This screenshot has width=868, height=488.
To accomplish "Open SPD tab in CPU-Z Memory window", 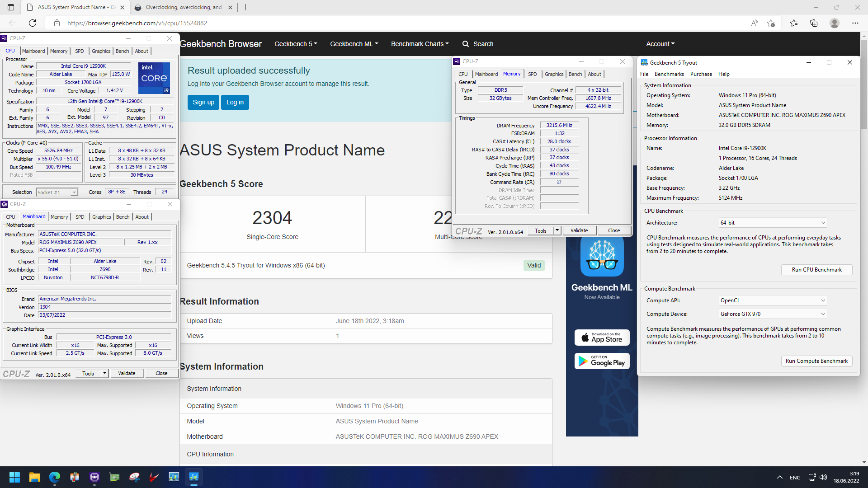I will click(533, 74).
